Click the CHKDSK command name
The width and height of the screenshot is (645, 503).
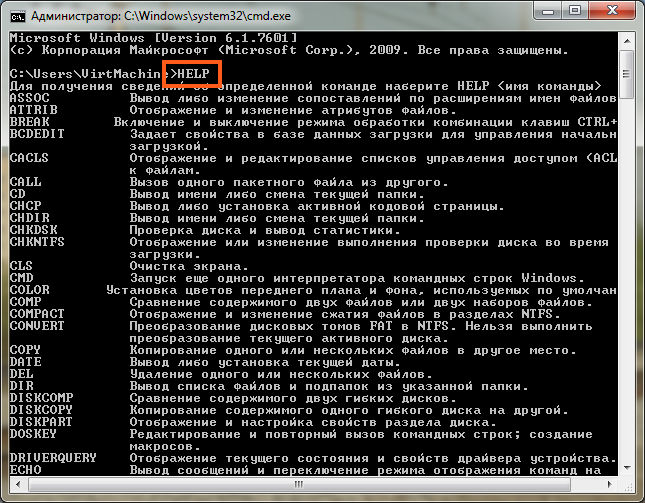coord(32,229)
